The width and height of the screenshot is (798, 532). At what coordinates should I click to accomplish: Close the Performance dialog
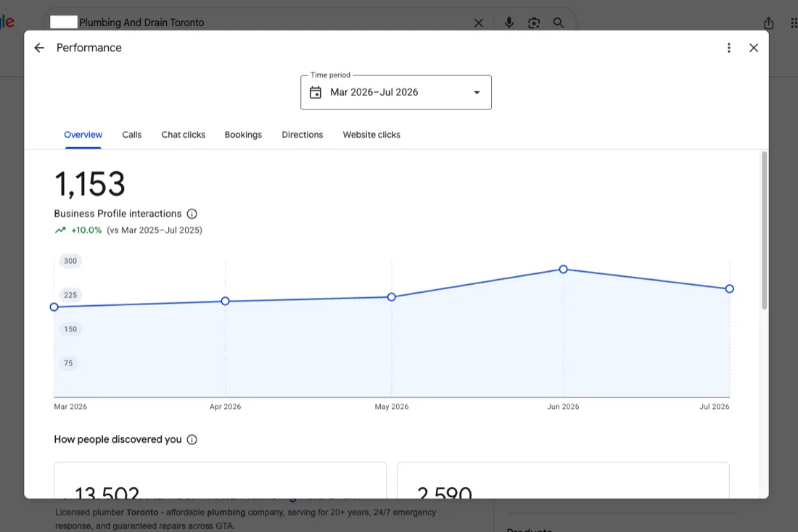(x=754, y=48)
